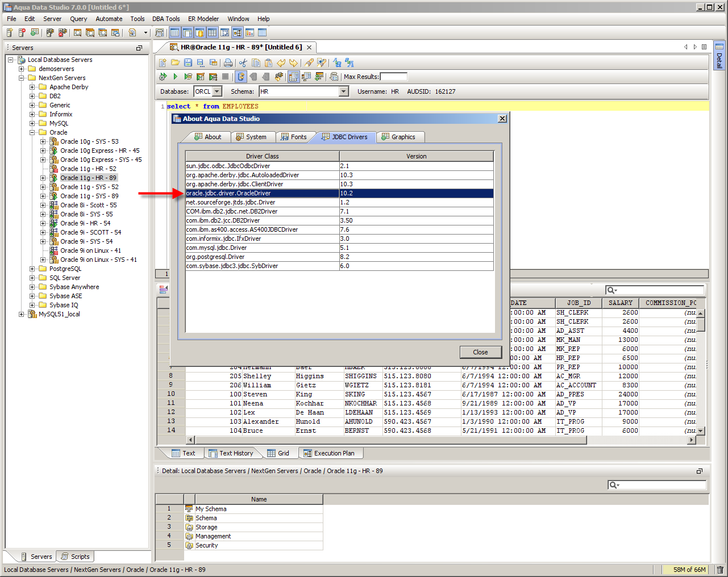
Task: Click the Undo arrow icon
Action: click(x=281, y=63)
